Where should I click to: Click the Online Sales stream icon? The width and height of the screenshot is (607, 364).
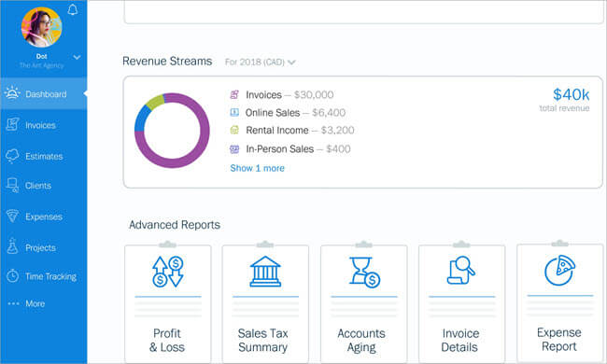coord(234,113)
